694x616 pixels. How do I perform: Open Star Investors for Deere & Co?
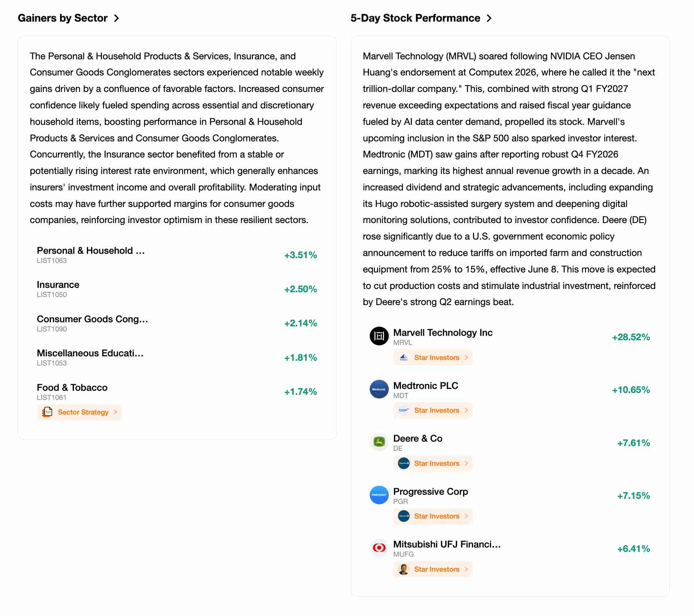(x=433, y=463)
